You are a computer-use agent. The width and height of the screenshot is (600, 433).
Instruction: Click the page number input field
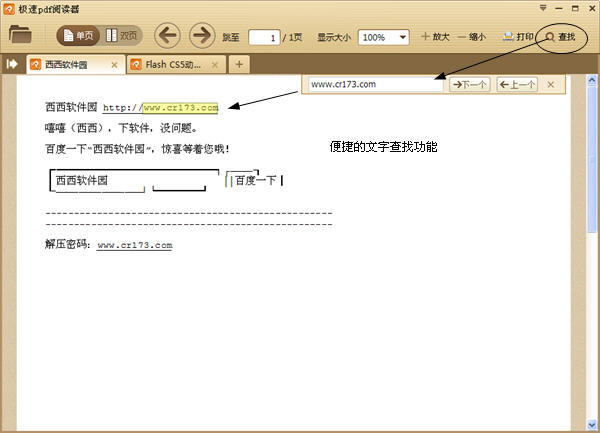(264, 37)
